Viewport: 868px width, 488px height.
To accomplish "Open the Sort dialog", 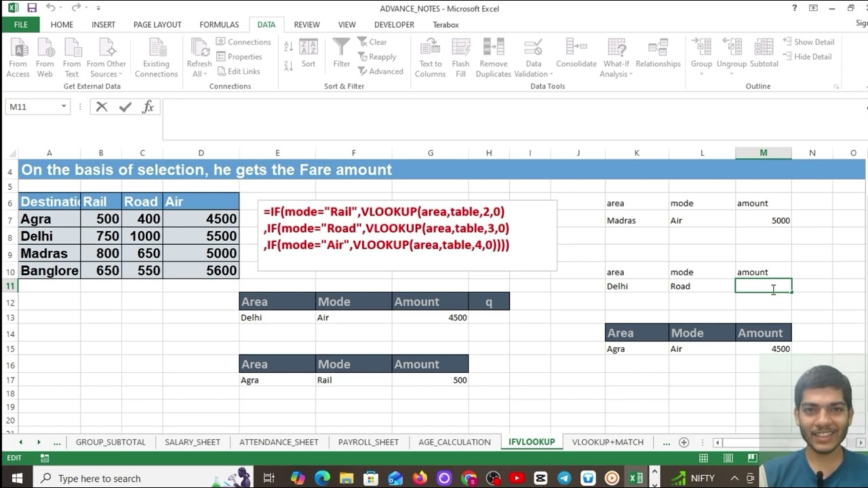I will point(309,54).
